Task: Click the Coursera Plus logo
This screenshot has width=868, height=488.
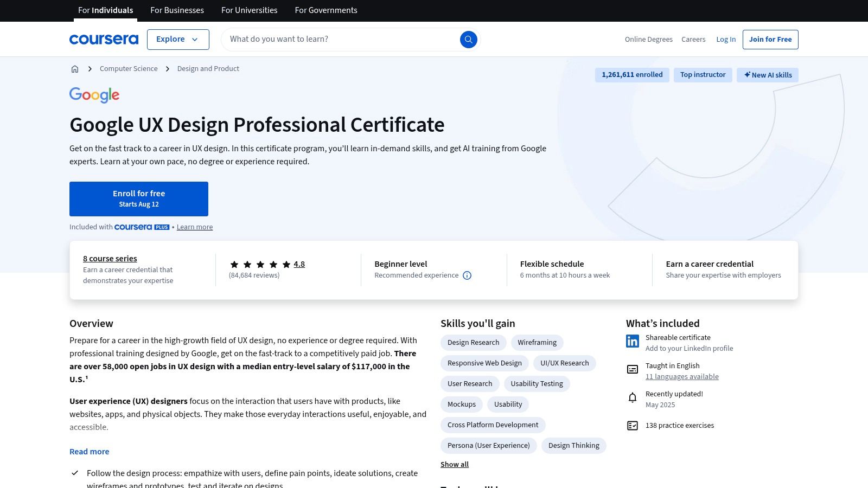Action: click(x=142, y=227)
